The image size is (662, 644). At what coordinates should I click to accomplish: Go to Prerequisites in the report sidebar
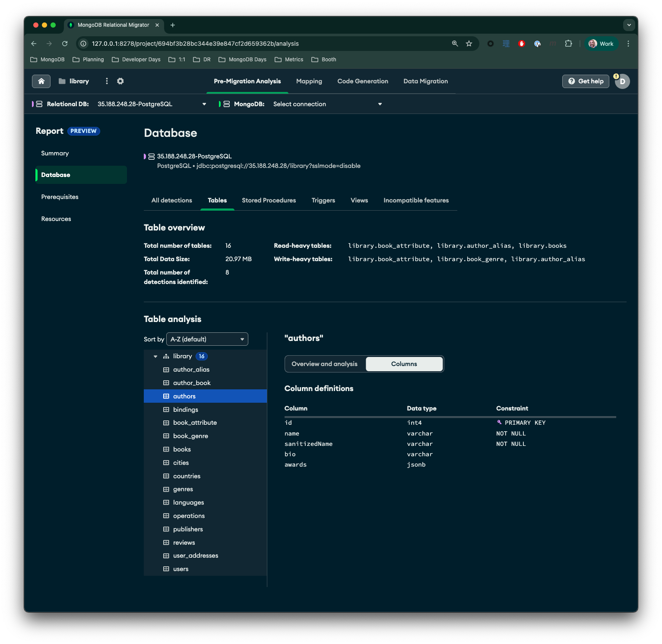[60, 197]
